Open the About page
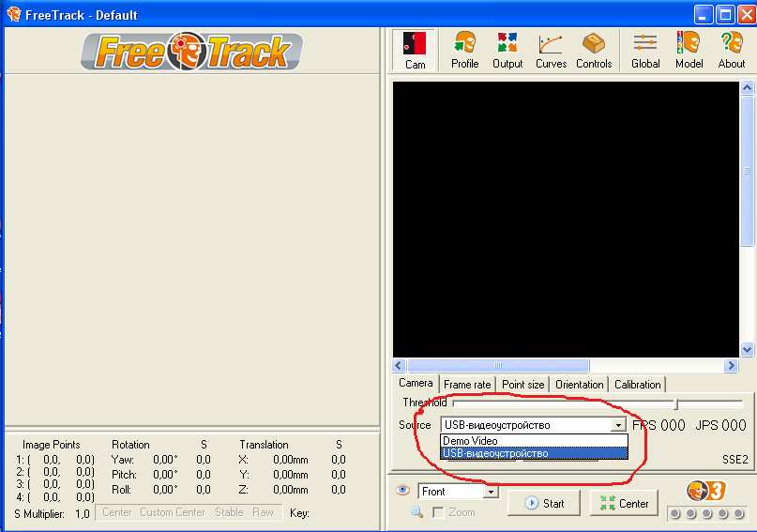Viewport: 757px width, 532px height. [x=732, y=51]
